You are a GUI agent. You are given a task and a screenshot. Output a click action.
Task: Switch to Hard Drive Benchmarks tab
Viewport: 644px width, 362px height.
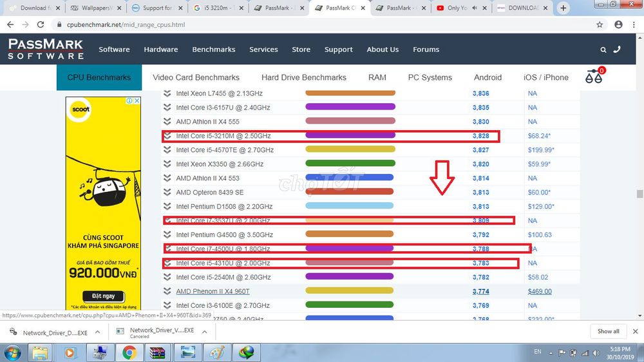pyautogui.click(x=304, y=77)
